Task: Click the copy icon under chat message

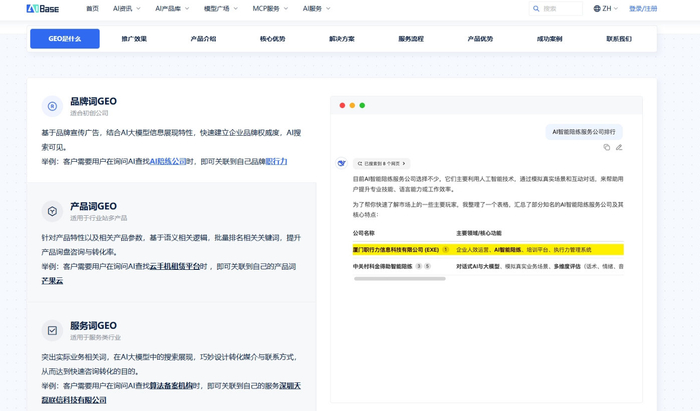Action: pyautogui.click(x=606, y=147)
